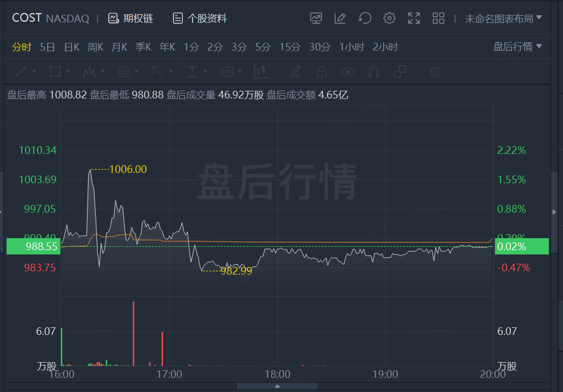Click the COST ticker symbol
Screen dimensions: 563x392
pyautogui.click(x=27, y=17)
